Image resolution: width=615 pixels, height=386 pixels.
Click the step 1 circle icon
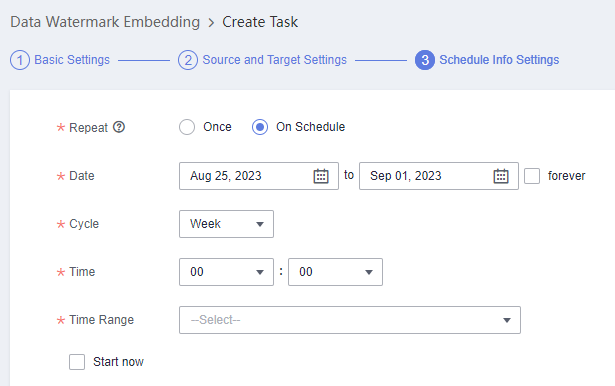pos(20,60)
